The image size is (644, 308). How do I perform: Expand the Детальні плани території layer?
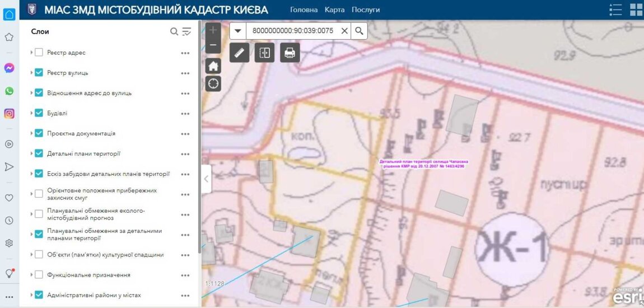click(31, 153)
